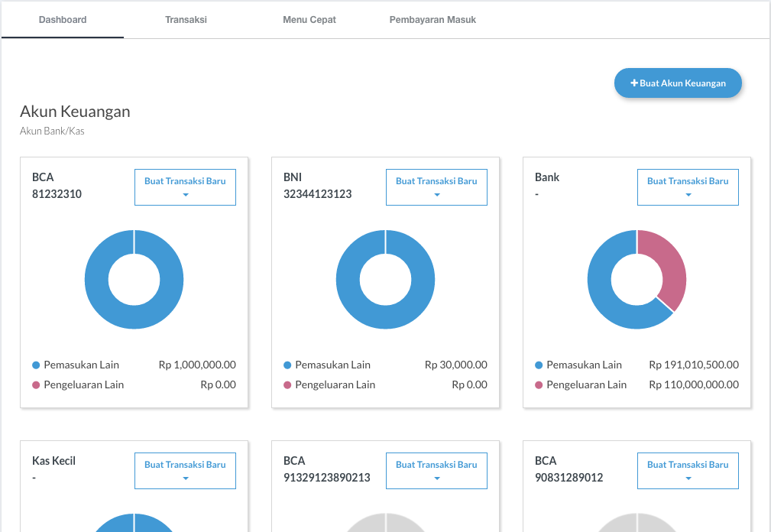
Task: Open Buat Transaksi Baru for Kas Kecil
Action: (185, 471)
